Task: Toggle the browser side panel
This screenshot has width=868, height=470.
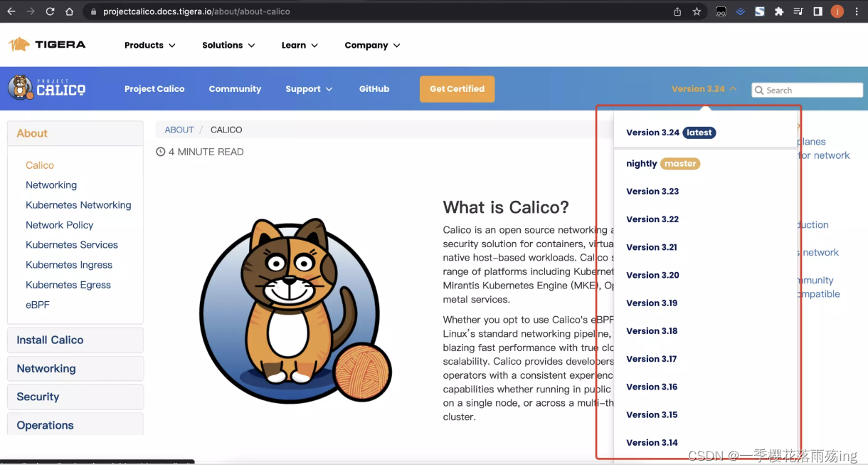Action: click(x=818, y=11)
